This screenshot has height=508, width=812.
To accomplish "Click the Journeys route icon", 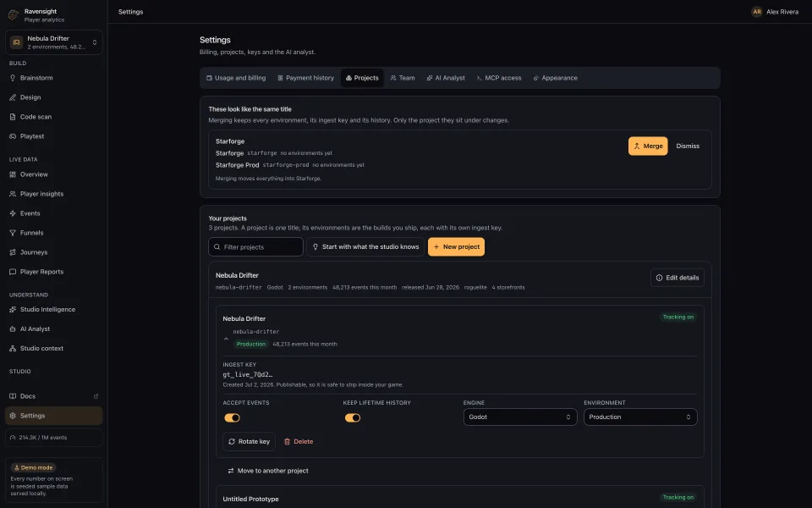I will 13,252.
